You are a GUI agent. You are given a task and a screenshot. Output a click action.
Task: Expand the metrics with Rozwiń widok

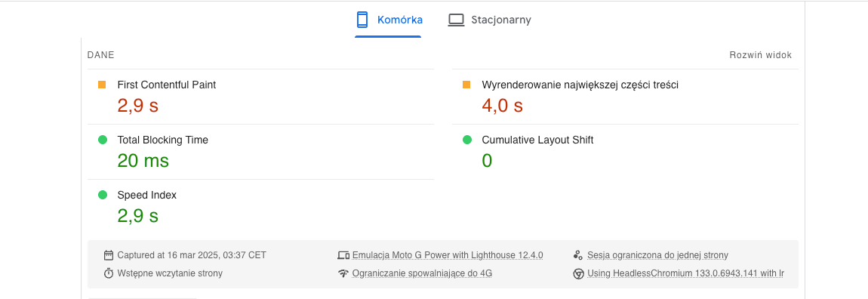[761, 55]
